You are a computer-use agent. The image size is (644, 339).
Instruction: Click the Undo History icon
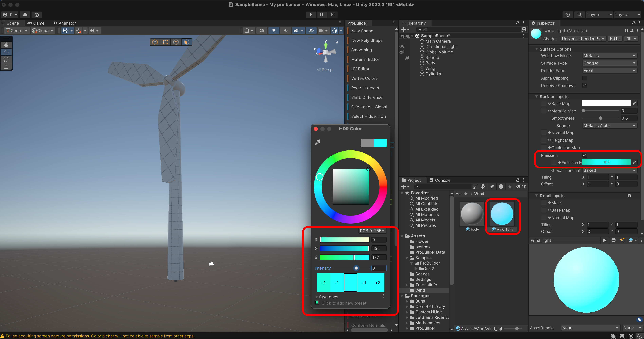567,15
